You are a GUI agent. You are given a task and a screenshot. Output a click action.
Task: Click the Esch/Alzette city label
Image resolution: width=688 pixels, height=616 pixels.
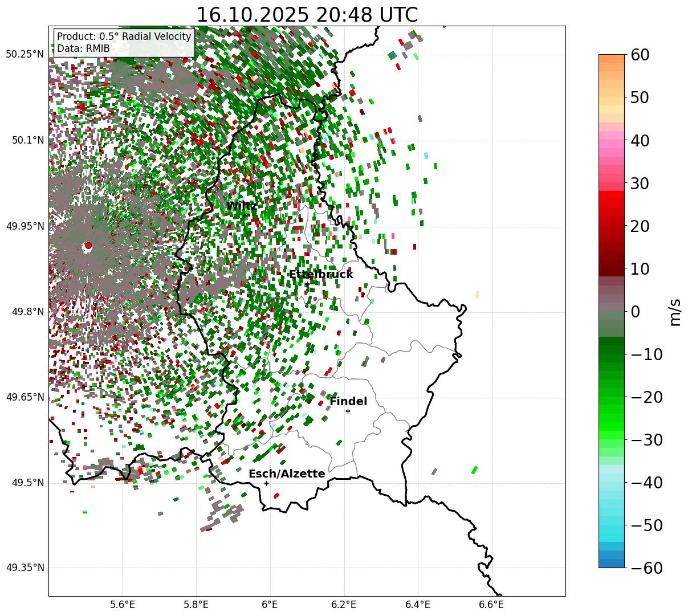click(x=287, y=474)
